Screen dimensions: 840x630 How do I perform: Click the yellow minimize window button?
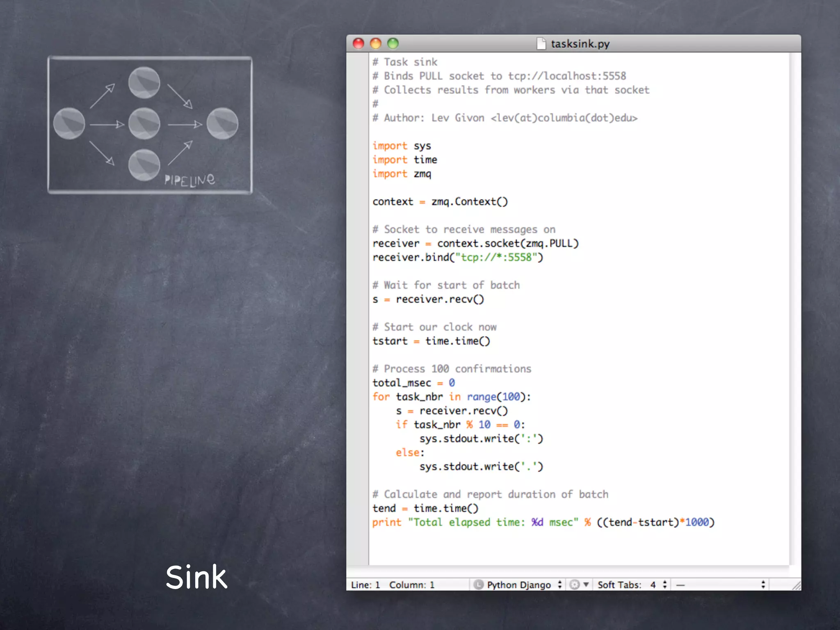[376, 43]
